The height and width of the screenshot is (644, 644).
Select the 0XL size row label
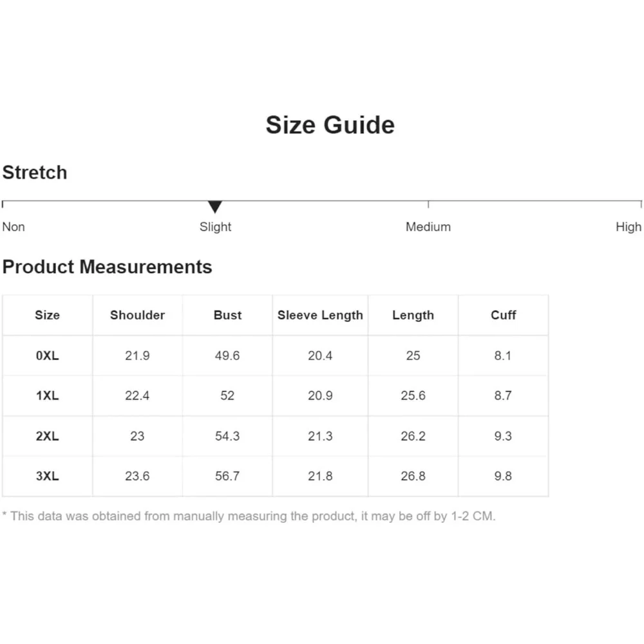pos(47,355)
